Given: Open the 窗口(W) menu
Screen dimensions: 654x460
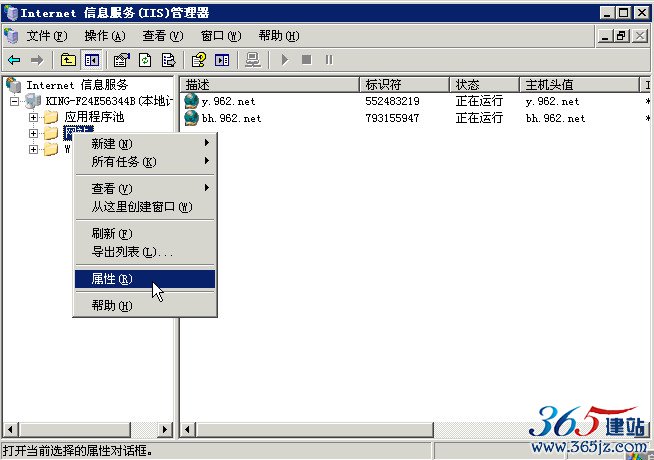Looking at the screenshot, I should pos(221,36).
